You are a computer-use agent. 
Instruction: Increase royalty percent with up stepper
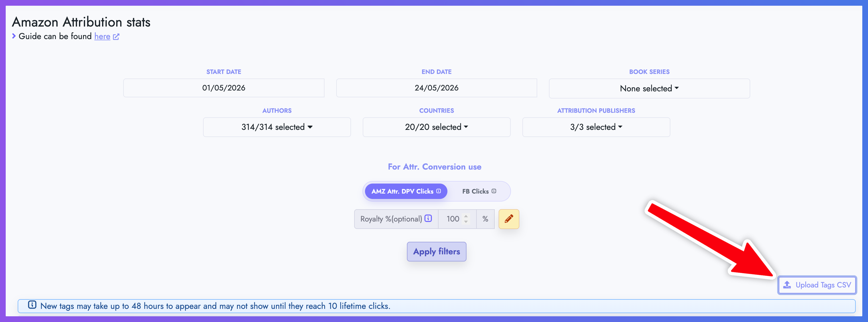(466, 216)
